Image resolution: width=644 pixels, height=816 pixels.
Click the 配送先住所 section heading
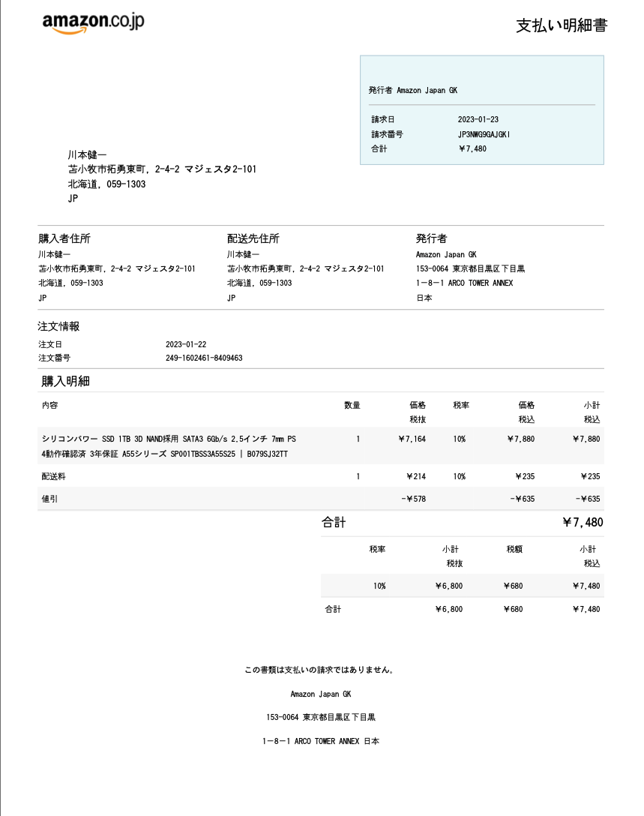click(x=253, y=238)
